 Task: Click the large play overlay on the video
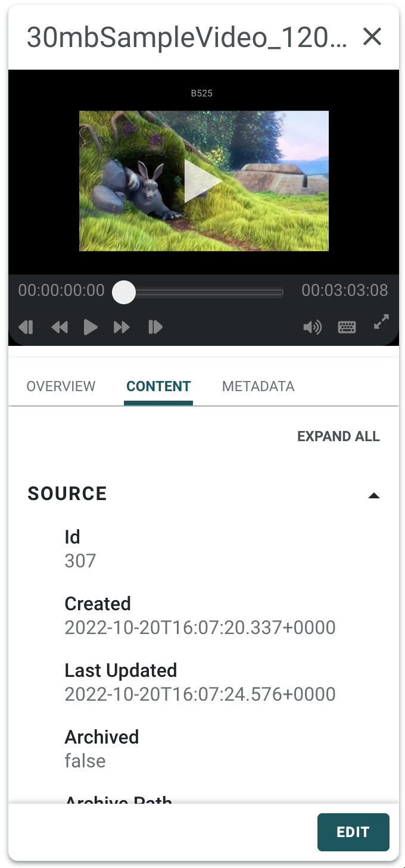pyautogui.click(x=202, y=181)
